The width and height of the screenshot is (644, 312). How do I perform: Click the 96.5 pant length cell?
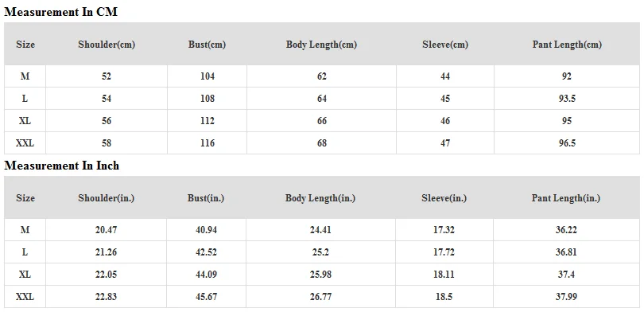(x=567, y=143)
